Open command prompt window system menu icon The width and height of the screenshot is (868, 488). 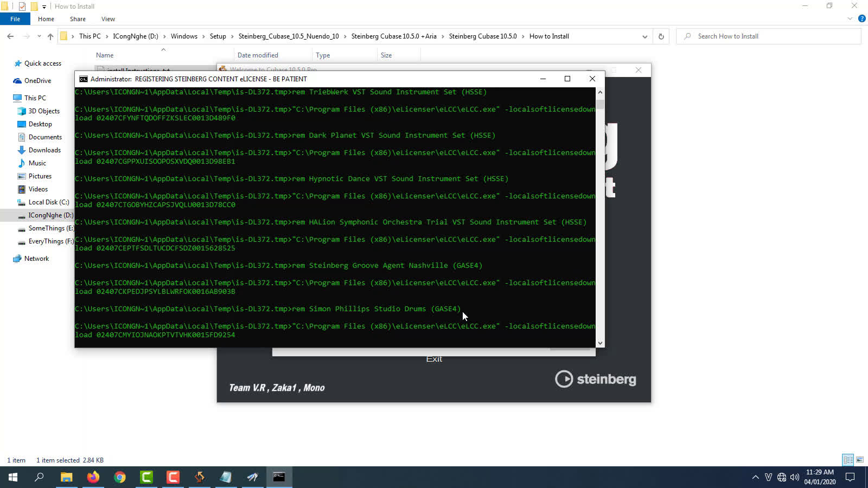pos(83,79)
